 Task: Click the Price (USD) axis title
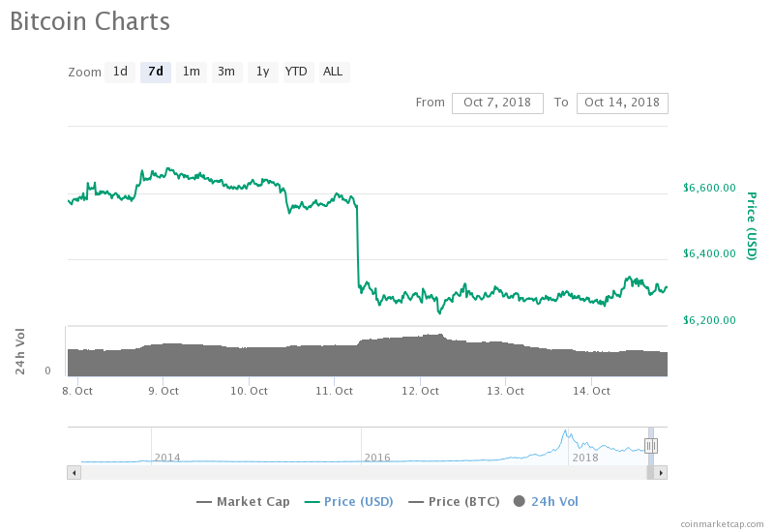point(752,226)
